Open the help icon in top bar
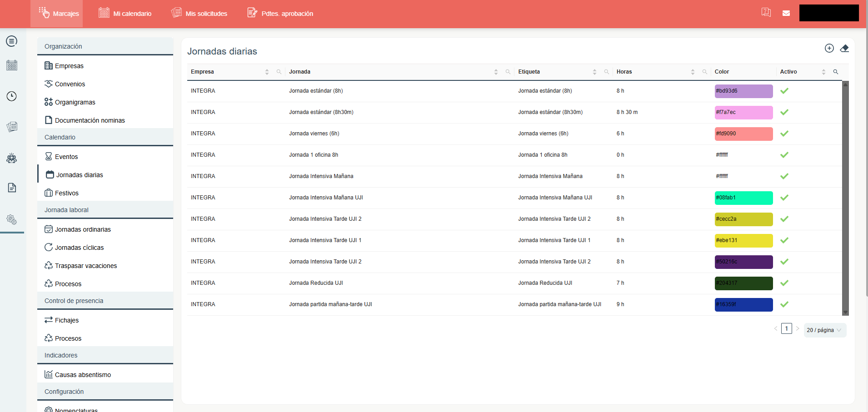This screenshot has height=412, width=868. pos(766,12)
